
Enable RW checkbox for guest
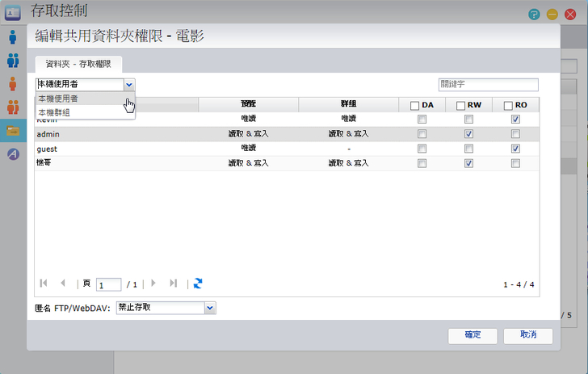(x=468, y=149)
